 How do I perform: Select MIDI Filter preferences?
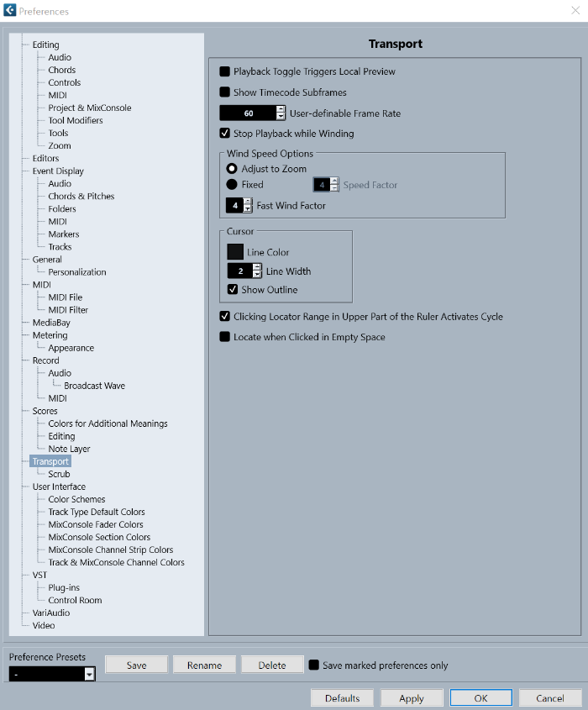click(68, 310)
